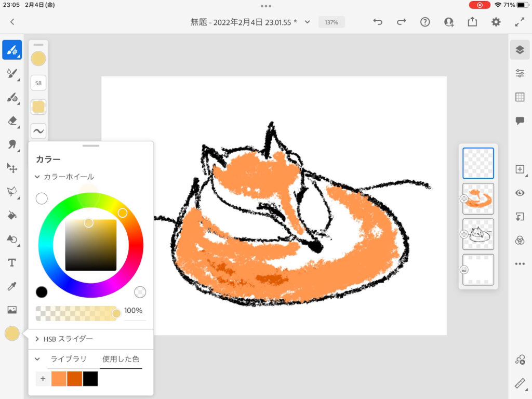Click the Undo arrow

coord(378,22)
